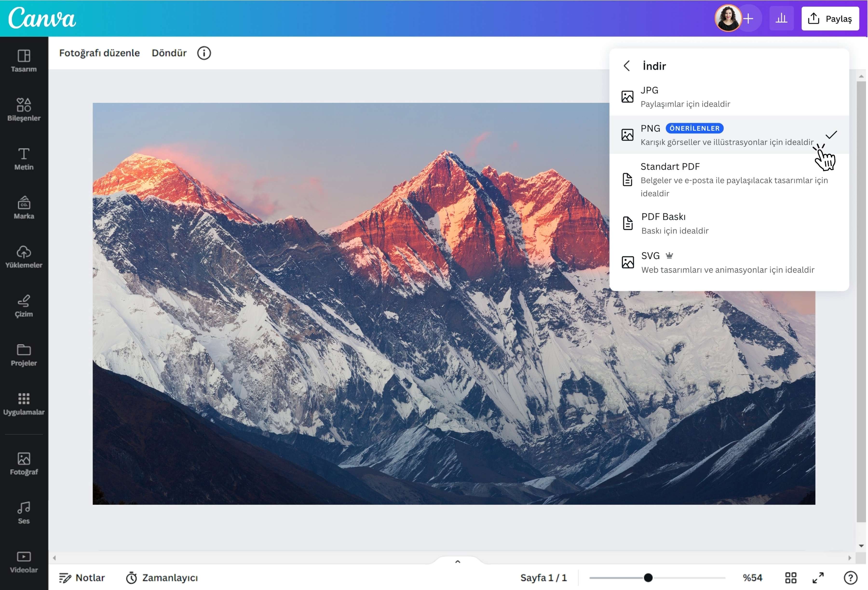The height and width of the screenshot is (590, 868).
Task: Open the Marka brand kit
Action: tap(24, 208)
